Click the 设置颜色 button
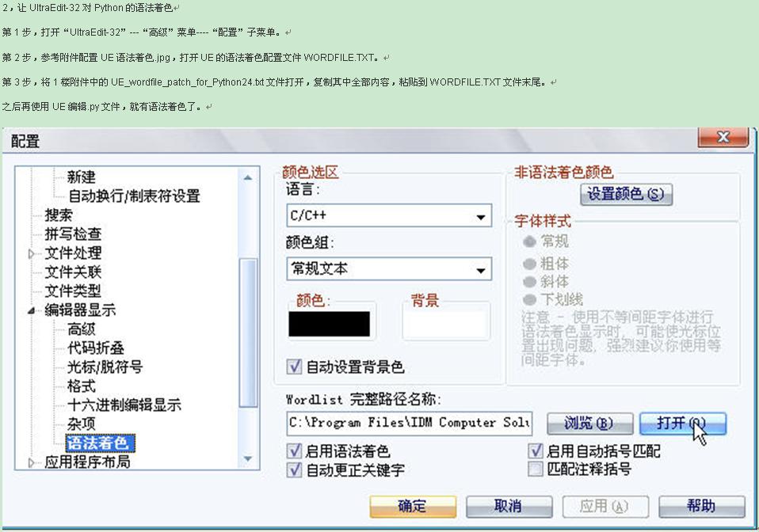Viewport: 759px width, 532px height. click(626, 194)
